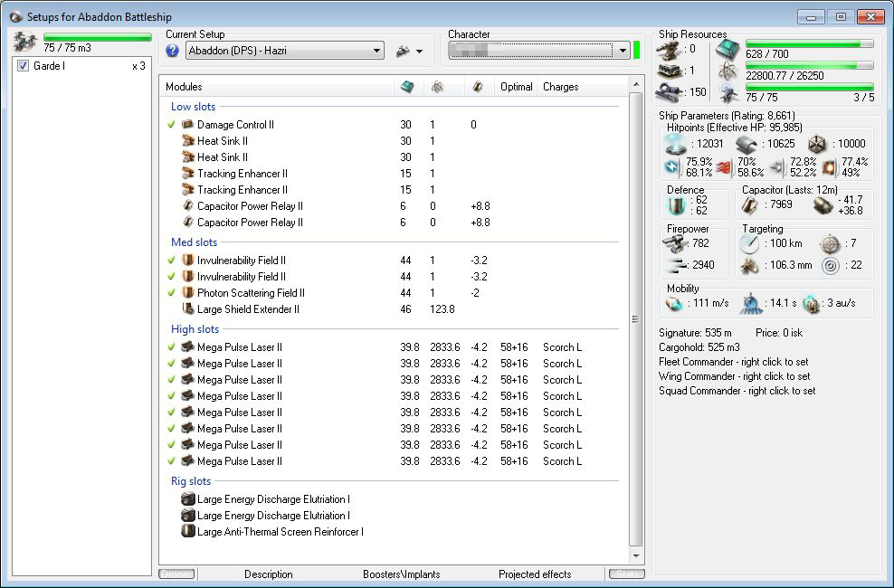
Task: Click the drone bay capacity bar 75 / 75 m3
Action: pos(98,38)
